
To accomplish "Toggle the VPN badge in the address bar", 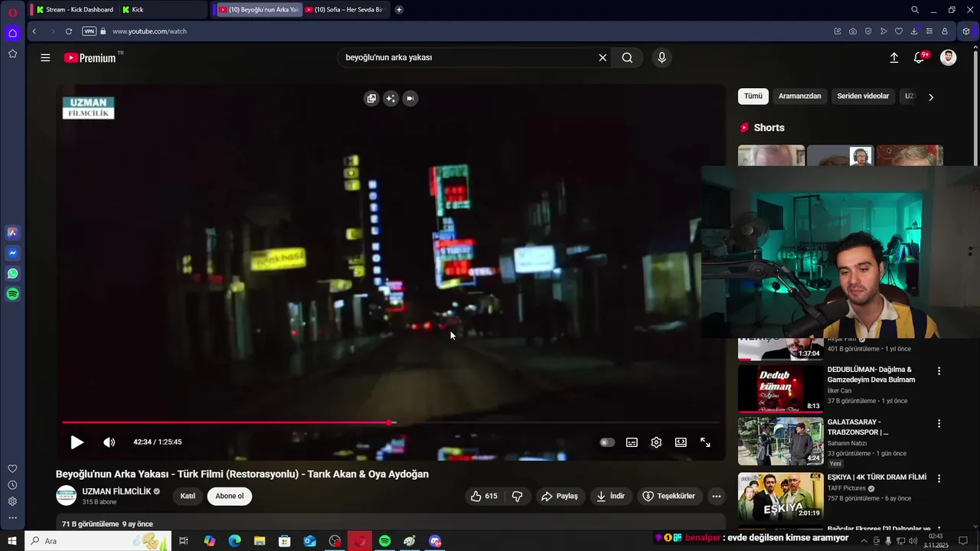I will click(89, 31).
